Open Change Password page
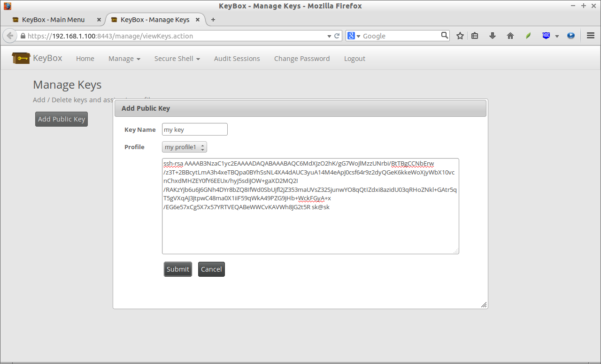The image size is (601, 364). pyautogui.click(x=302, y=59)
